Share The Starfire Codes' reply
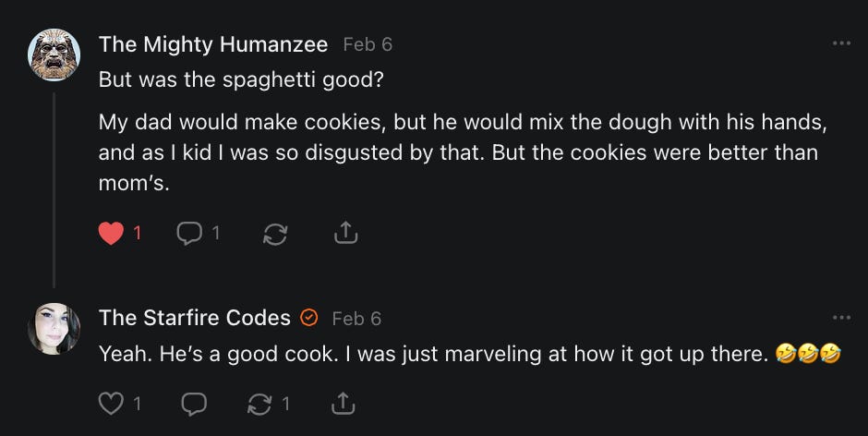This screenshot has height=436, width=868. click(x=343, y=404)
